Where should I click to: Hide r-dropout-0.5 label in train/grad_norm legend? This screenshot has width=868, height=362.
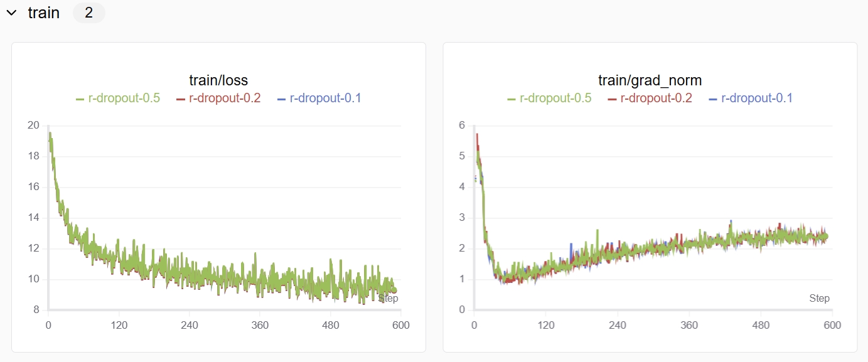(555, 98)
